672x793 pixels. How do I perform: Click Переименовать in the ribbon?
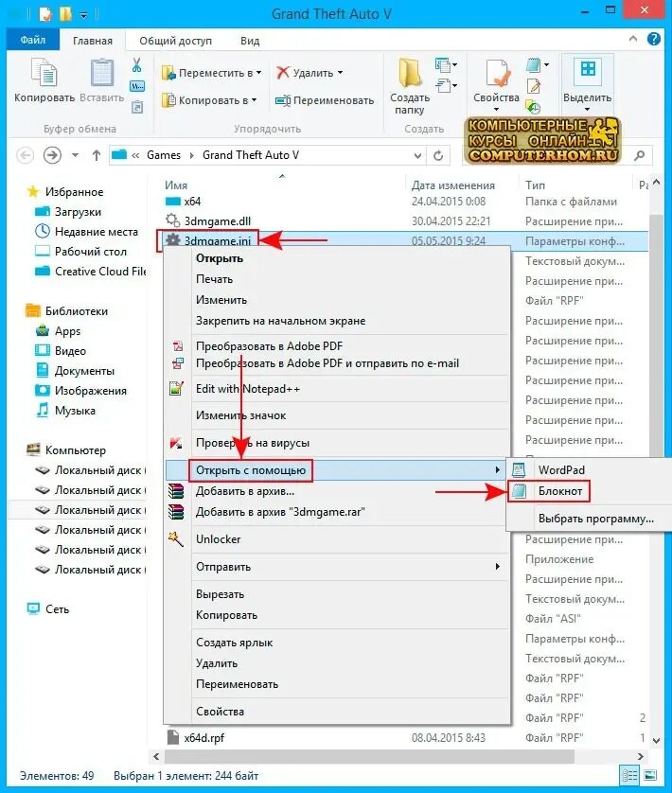coord(325,100)
